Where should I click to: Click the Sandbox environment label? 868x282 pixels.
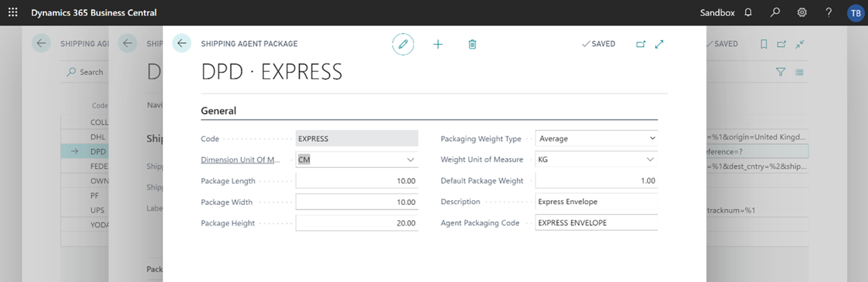click(717, 13)
